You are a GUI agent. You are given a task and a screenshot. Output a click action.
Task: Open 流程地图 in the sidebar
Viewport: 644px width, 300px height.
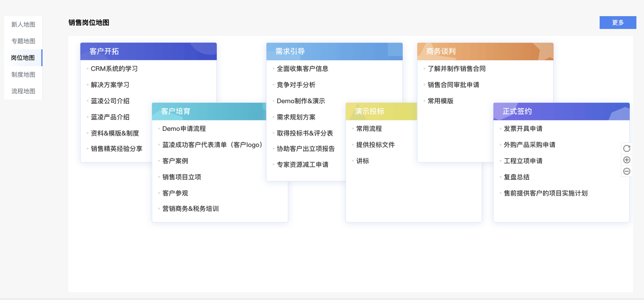[x=23, y=91]
